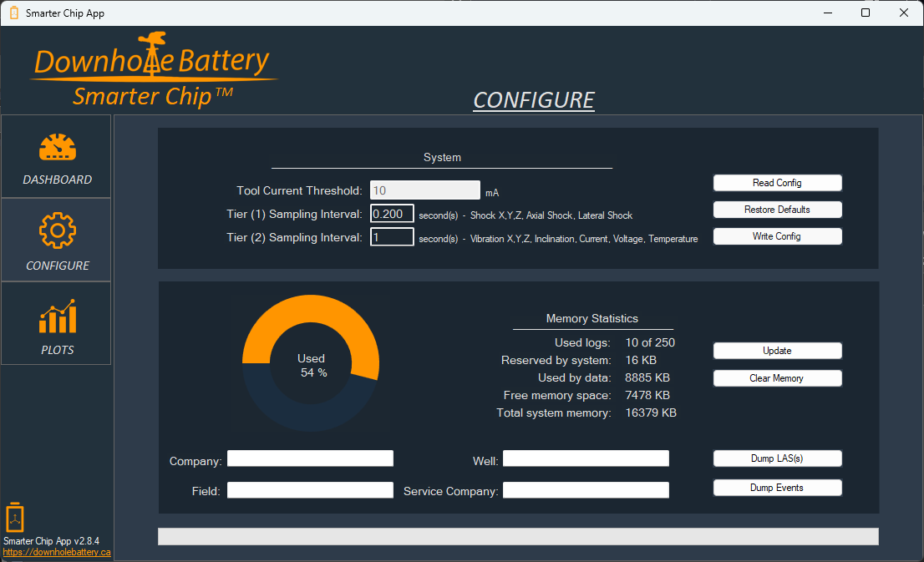Click the app icon in title bar
Viewport: 924px width, 562px height.
[13, 13]
